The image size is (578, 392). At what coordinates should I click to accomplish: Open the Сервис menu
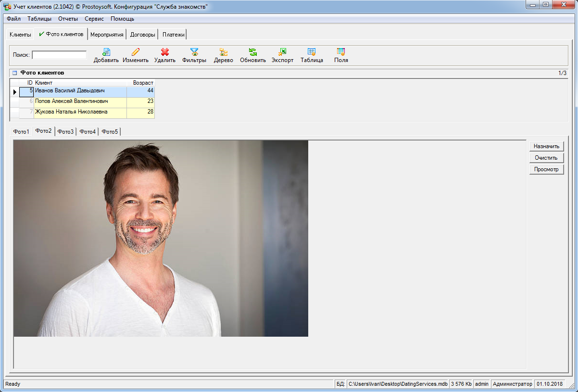click(94, 19)
